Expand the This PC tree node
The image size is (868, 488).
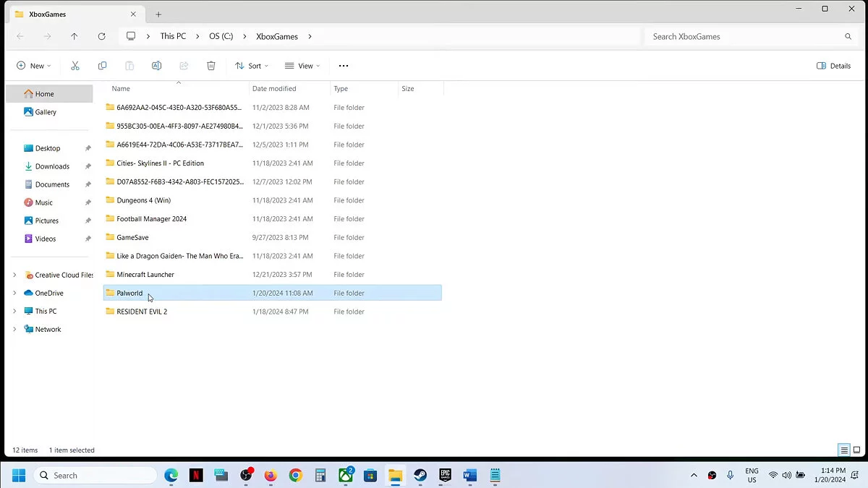14,311
